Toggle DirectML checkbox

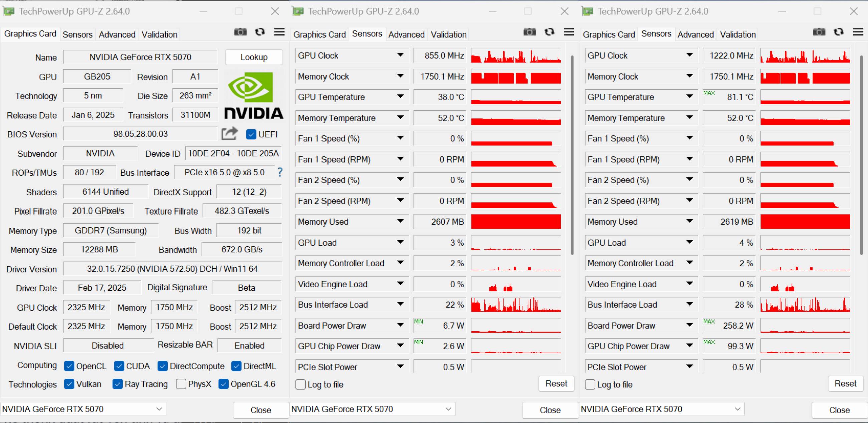coord(236,366)
